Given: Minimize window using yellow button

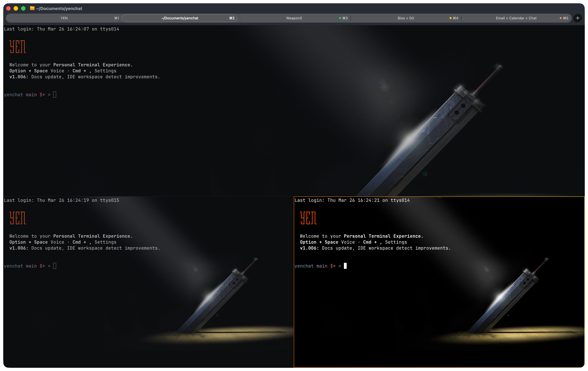Looking at the screenshot, I should [x=16, y=8].
